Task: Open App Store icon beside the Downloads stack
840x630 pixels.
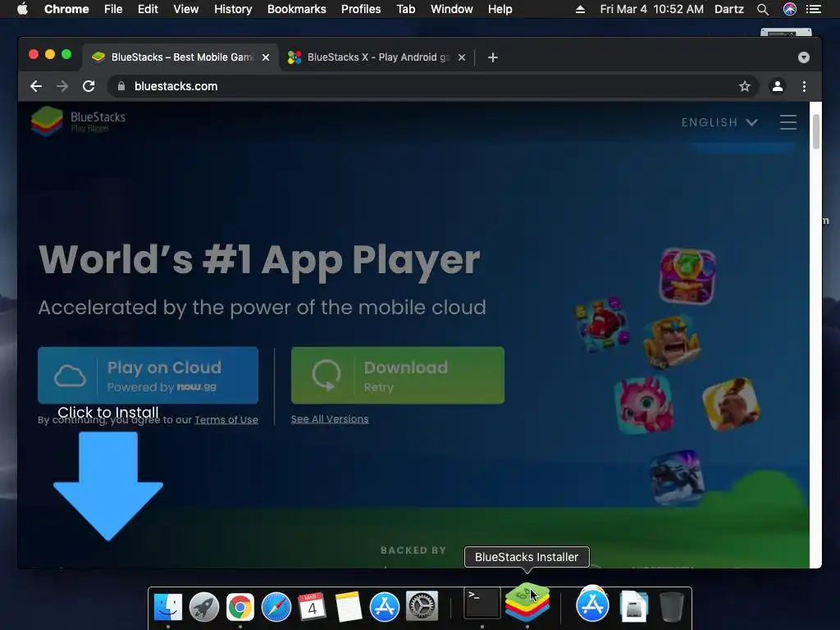Action: [592, 605]
